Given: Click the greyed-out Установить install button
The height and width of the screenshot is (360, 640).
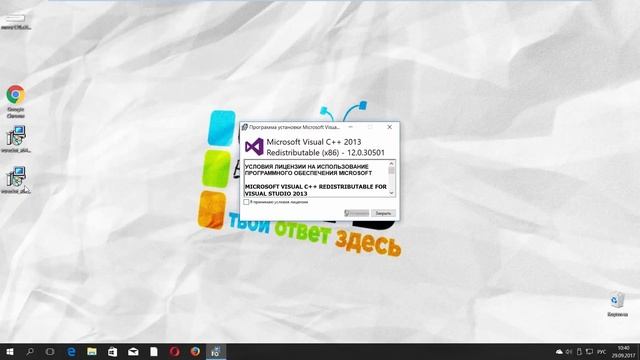Looking at the screenshot, I should (x=356, y=213).
